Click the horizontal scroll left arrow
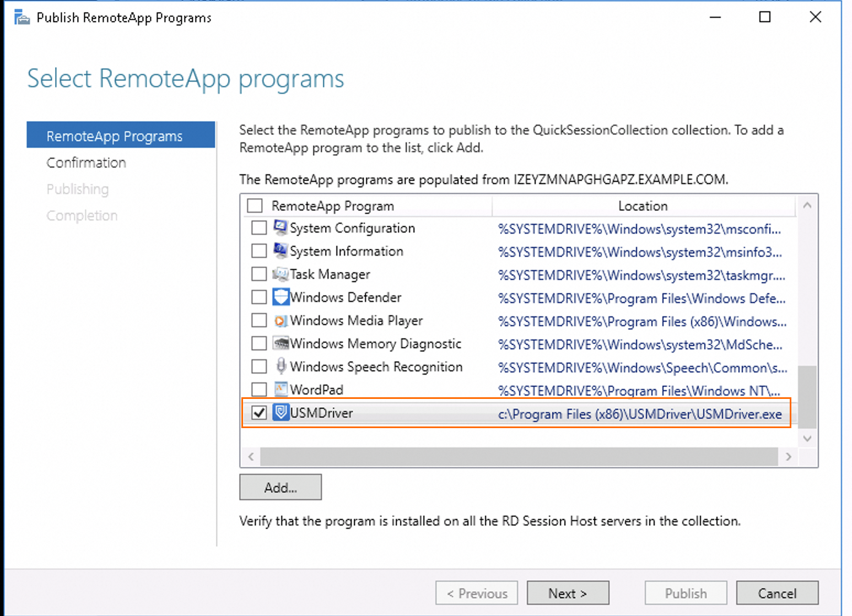 click(x=251, y=456)
